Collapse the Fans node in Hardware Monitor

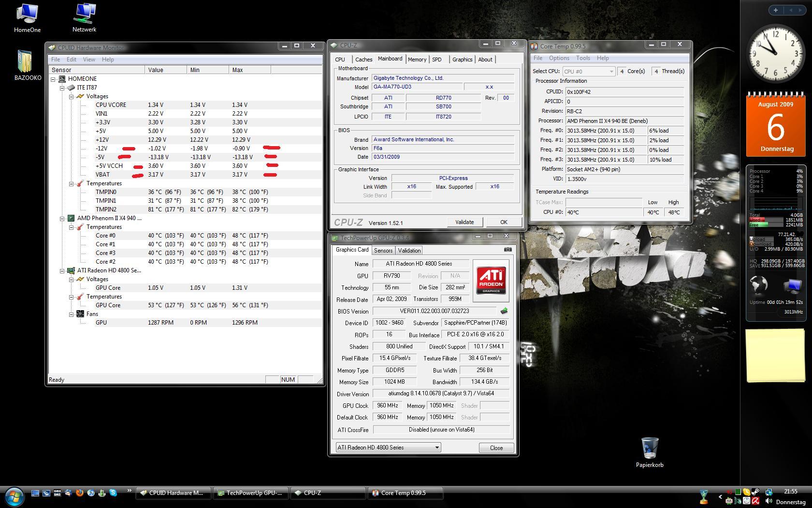(71, 314)
